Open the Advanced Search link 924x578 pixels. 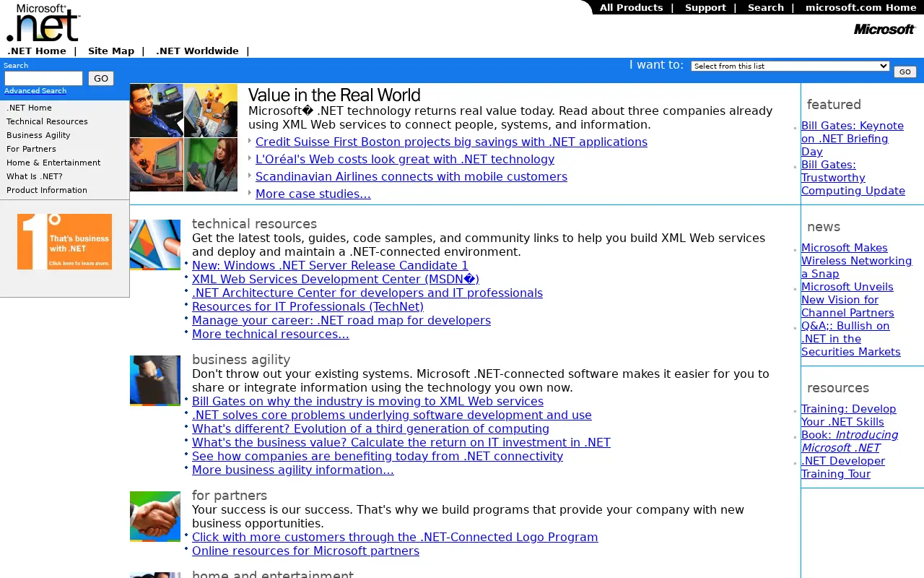point(35,91)
